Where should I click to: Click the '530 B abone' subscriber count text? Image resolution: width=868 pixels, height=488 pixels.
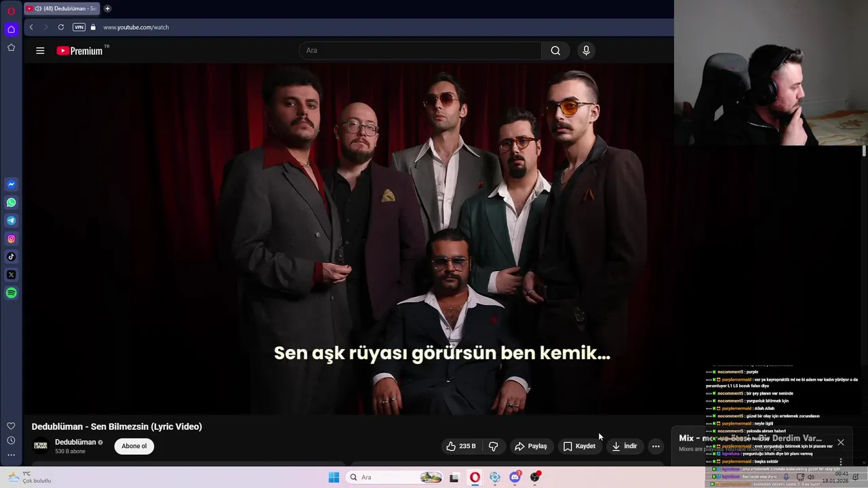[71, 451]
